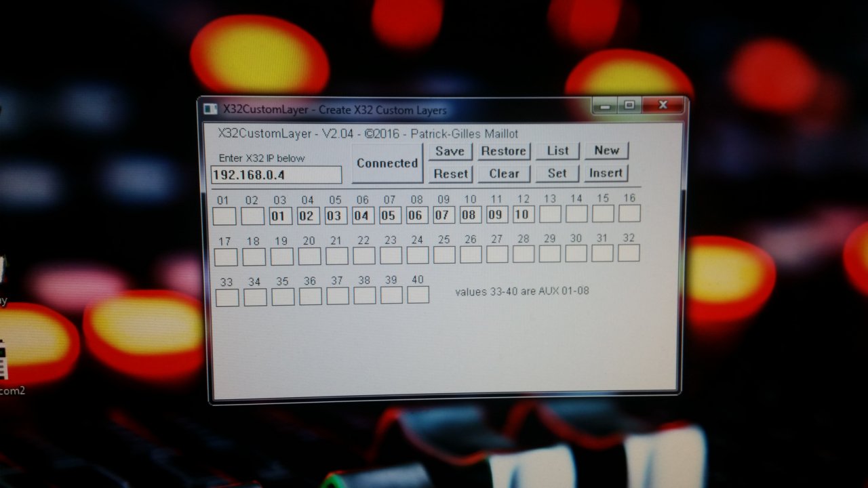This screenshot has width=868, height=488.
Task: Select the empty slot 28 box
Action: 524,253
